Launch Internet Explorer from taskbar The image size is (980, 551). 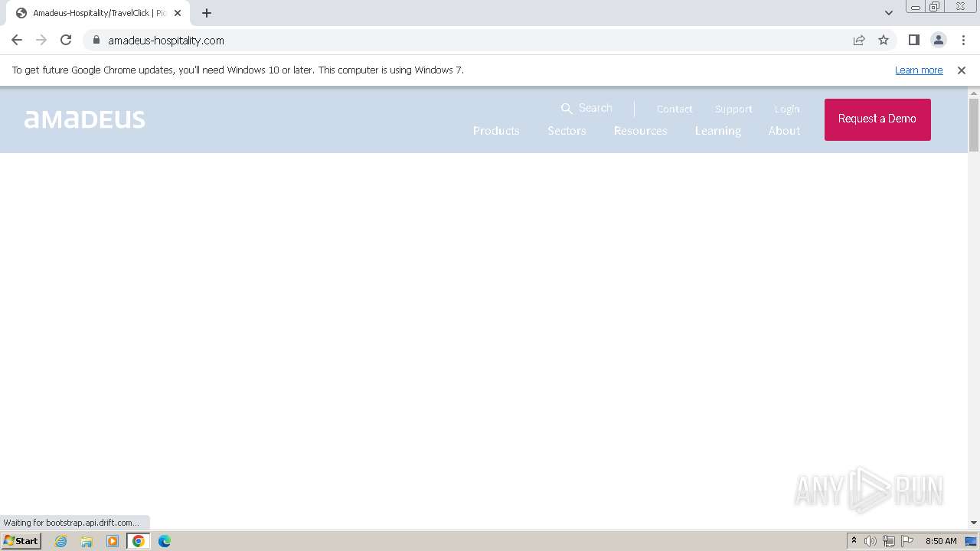(61, 541)
